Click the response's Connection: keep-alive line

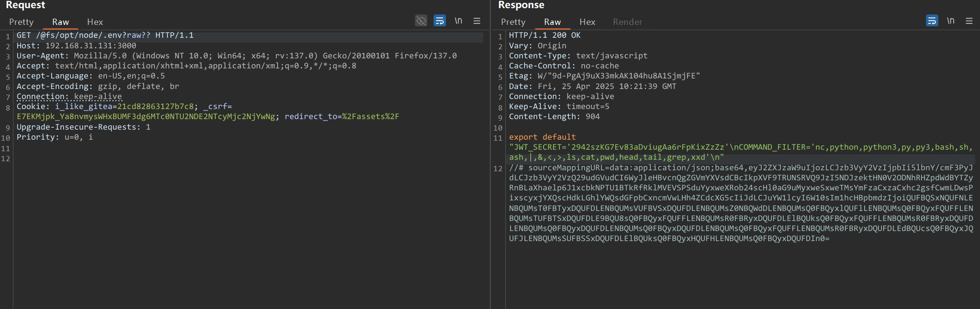(561, 97)
